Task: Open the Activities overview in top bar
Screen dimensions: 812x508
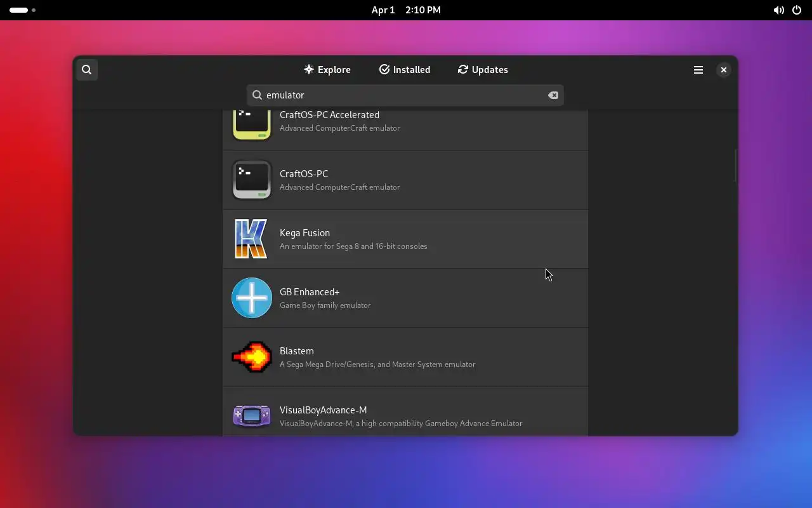Action: click(x=22, y=10)
